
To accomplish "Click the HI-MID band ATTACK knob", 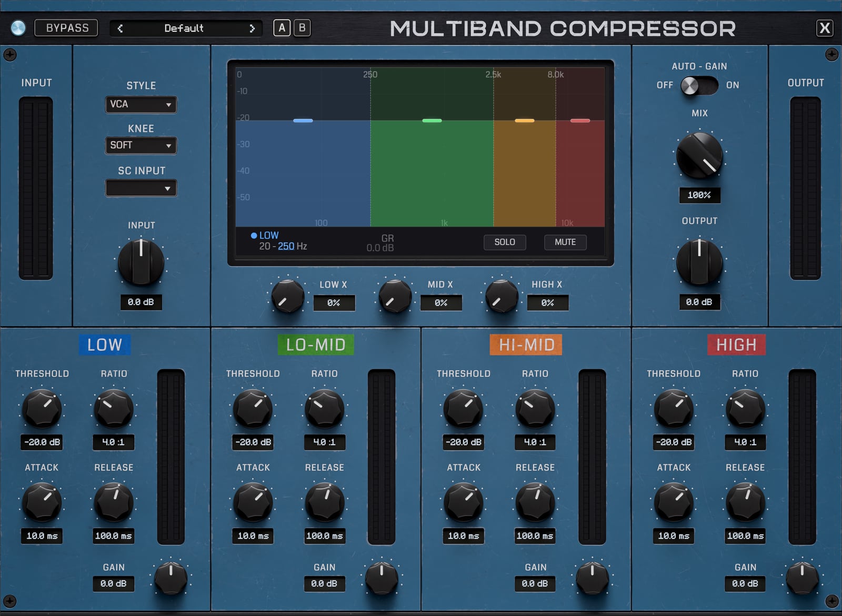I will pyautogui.click(x=463, y=502).
